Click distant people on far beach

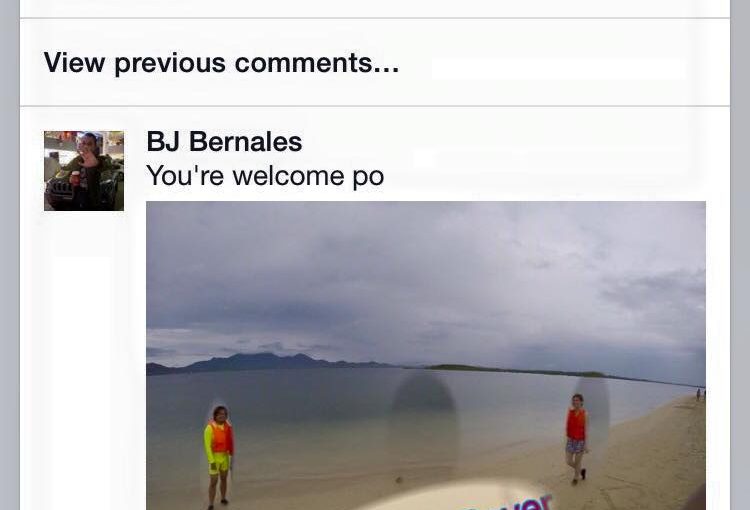701,394
